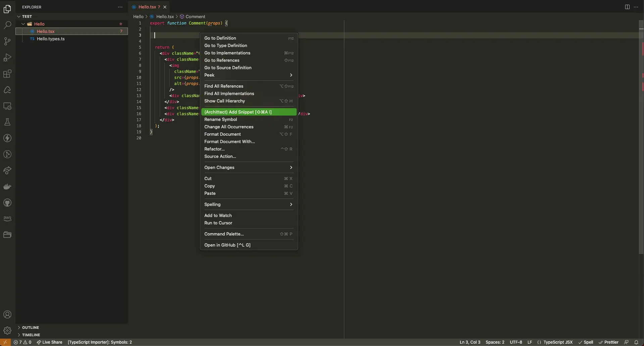
Task: Open the Project Manager folder icon
Action: pyautogui.click(x=7, y=235)
